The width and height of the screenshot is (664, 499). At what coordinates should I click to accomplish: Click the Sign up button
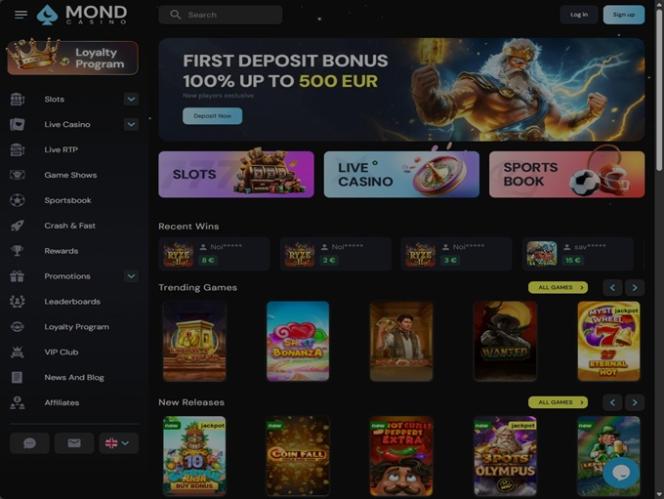(x=624, y=15)
